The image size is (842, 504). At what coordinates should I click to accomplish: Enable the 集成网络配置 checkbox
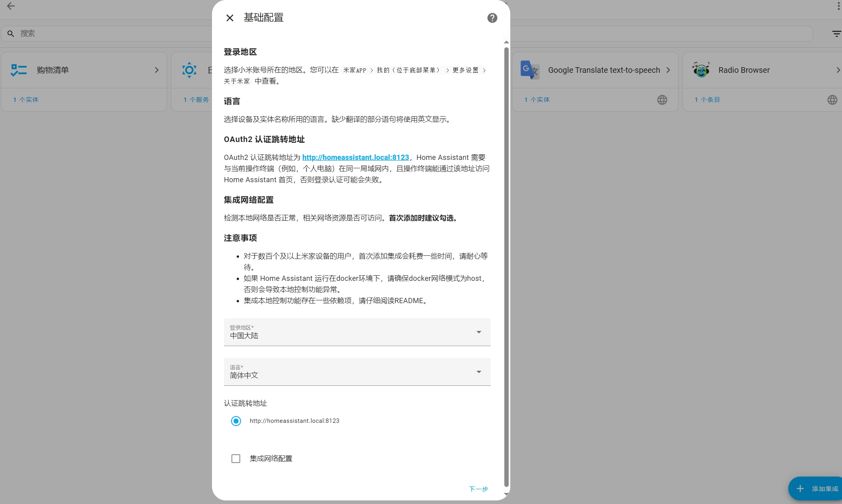[236, 458]
